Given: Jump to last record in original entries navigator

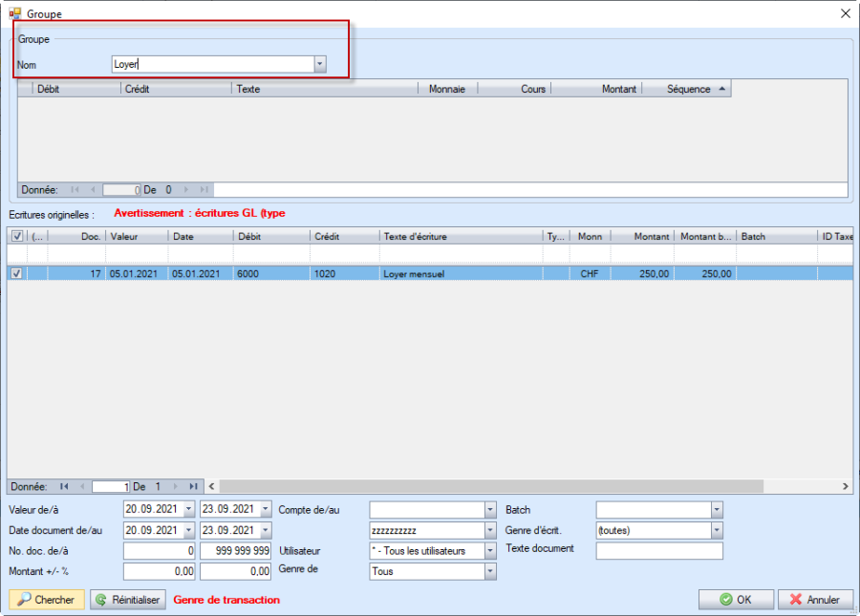Looking at the screenshot, I should click(193, 486).
